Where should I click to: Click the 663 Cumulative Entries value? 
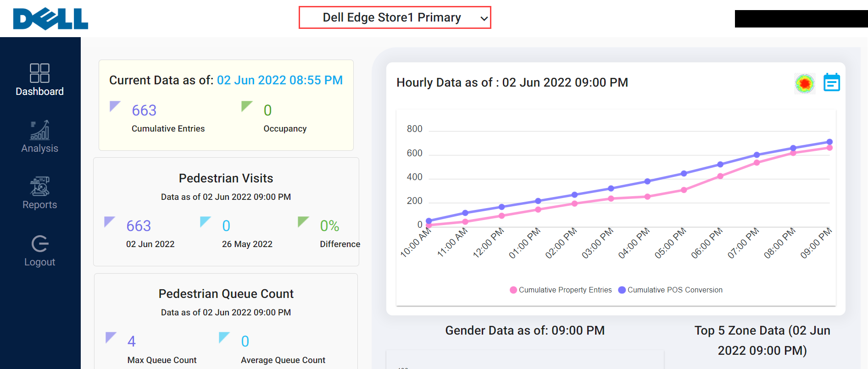(144, 110)
